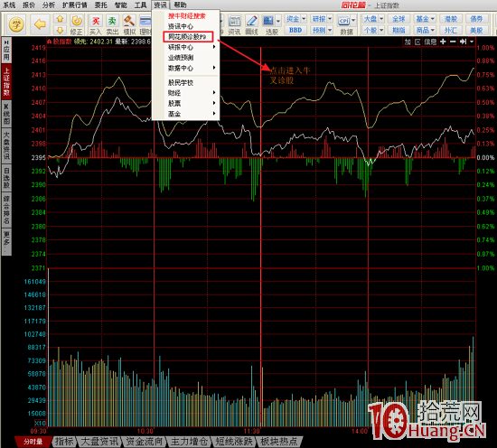The image size is (497, 448).
Task: Open the 基金 toolbar dropdown button
Action: (x=426, y=19)
